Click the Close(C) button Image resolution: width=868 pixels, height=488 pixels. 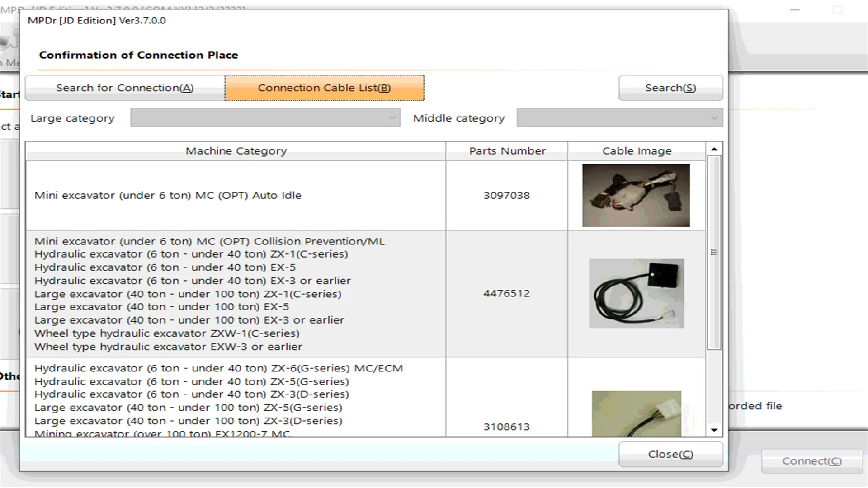670,454
